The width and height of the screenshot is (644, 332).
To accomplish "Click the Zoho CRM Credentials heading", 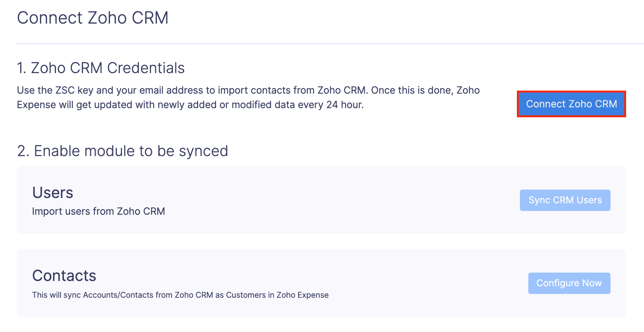I will coord(100,68).
